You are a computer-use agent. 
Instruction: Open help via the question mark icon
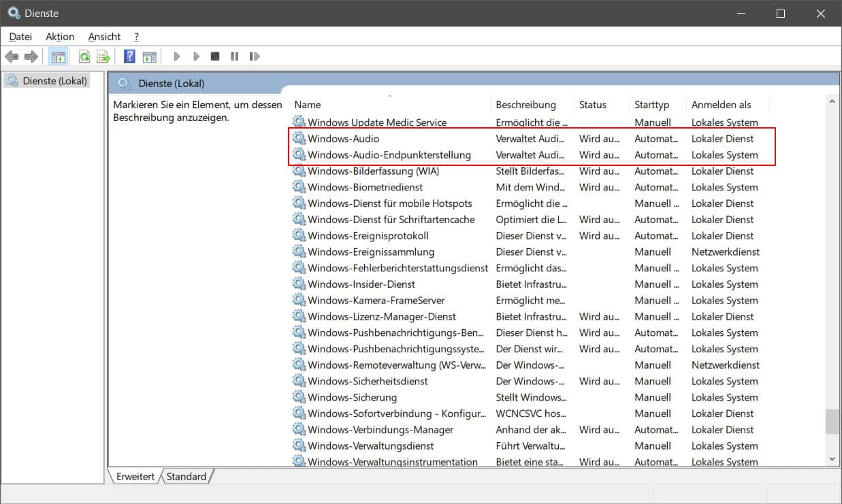pos(129,56)
